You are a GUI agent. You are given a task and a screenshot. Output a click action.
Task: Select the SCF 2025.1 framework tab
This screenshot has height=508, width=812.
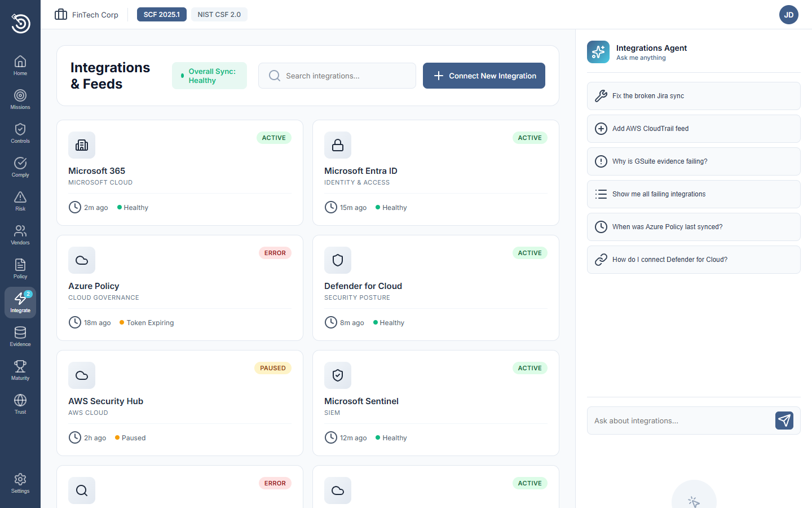(162, 15)
